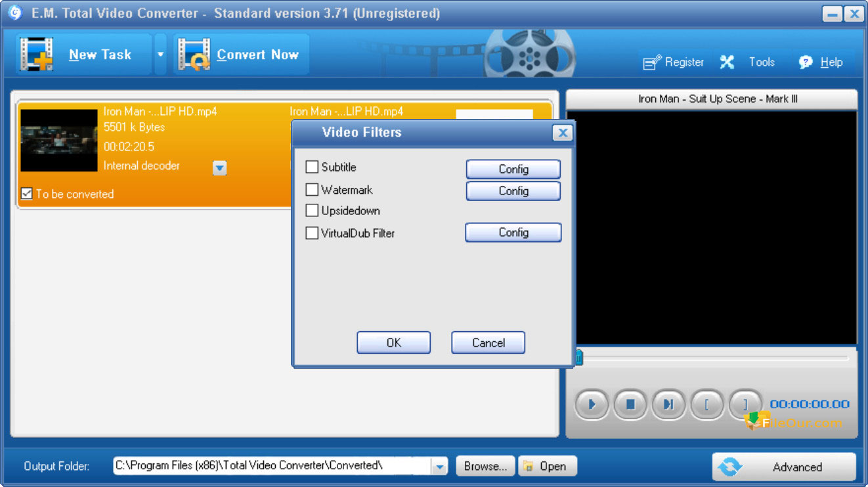Click the source filename Iron Man -...LIP HD.mp4
Image resolution: width=868 pixels, height=487 pixels.
pos(160,112)
